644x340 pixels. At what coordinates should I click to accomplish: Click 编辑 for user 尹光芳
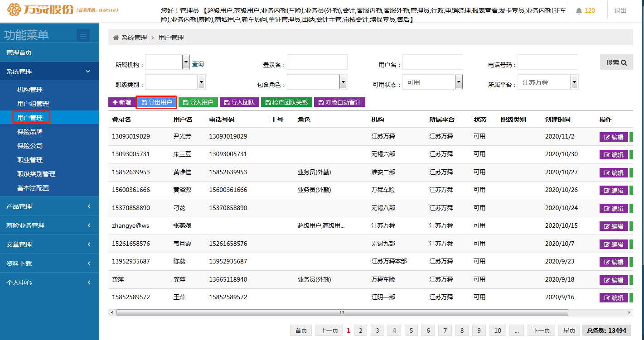click(x=613, y=137)
